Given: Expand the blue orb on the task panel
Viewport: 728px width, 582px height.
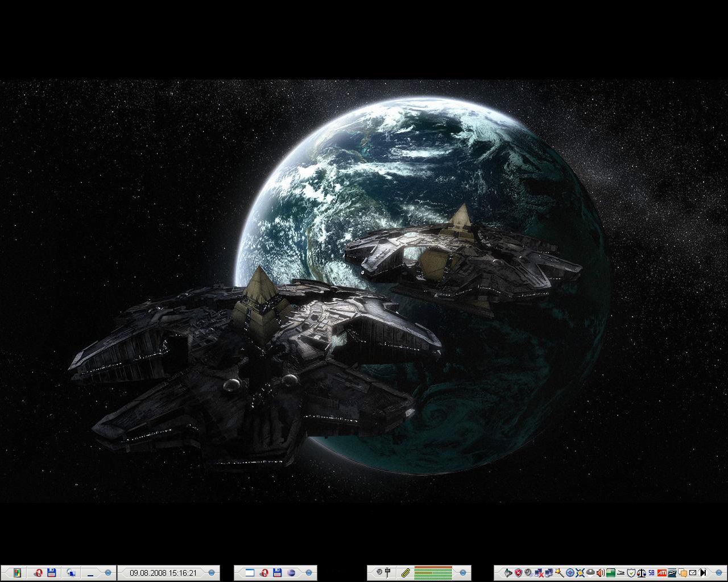Looking at the screenshot, I should tap(308, 572).
